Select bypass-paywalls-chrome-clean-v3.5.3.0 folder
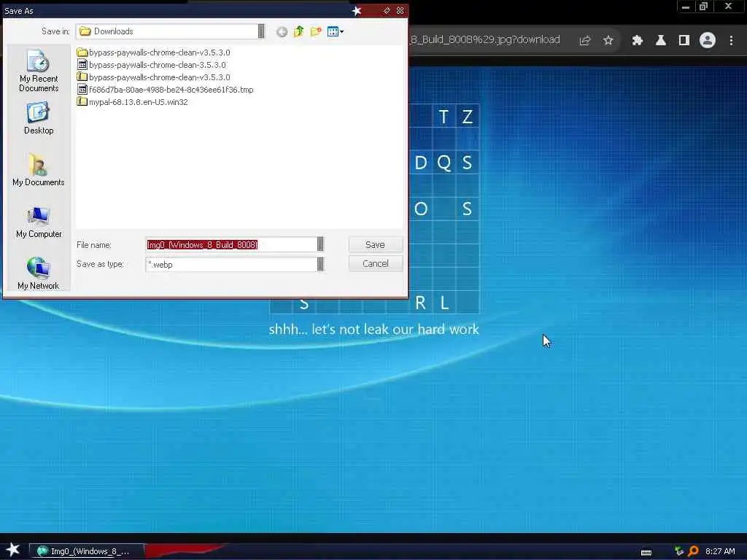 (153, 52)
